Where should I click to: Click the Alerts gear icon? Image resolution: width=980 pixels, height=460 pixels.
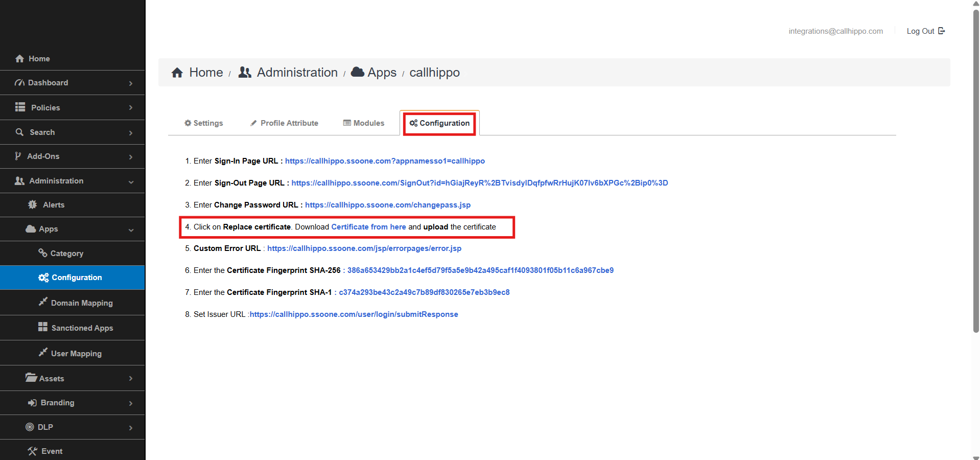tap(33, 204)
